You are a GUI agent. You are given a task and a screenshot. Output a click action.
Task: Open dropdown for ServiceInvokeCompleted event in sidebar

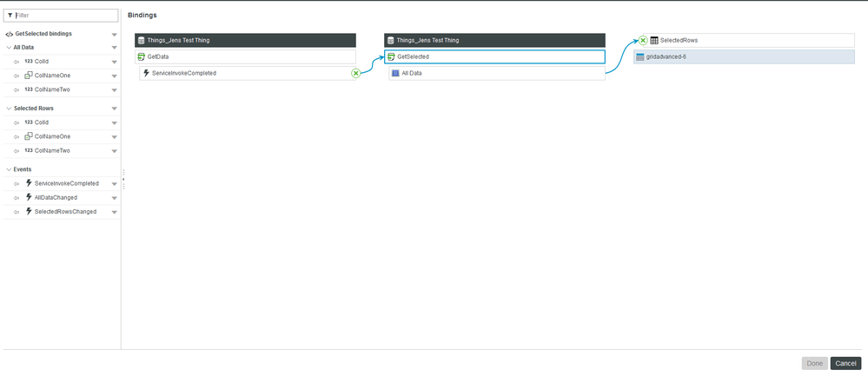click(114, 183)
